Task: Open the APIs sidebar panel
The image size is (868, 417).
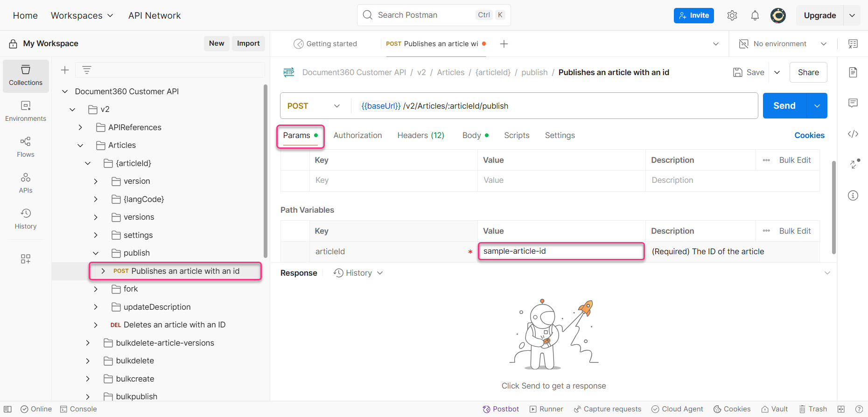Action: [26, 183]
